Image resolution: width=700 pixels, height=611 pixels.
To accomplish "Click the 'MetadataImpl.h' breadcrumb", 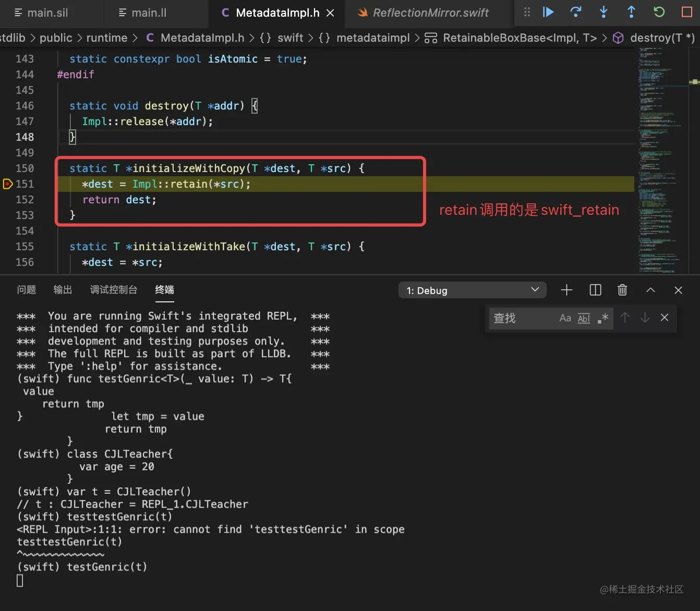I will pyautogui.click(x=195, y=38).
